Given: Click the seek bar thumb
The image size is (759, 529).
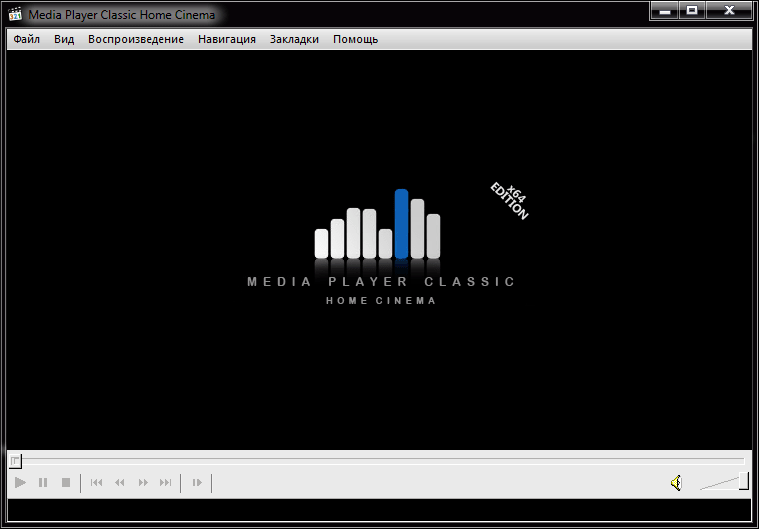Looking at the screenshot, I should (x=15, y=461).
